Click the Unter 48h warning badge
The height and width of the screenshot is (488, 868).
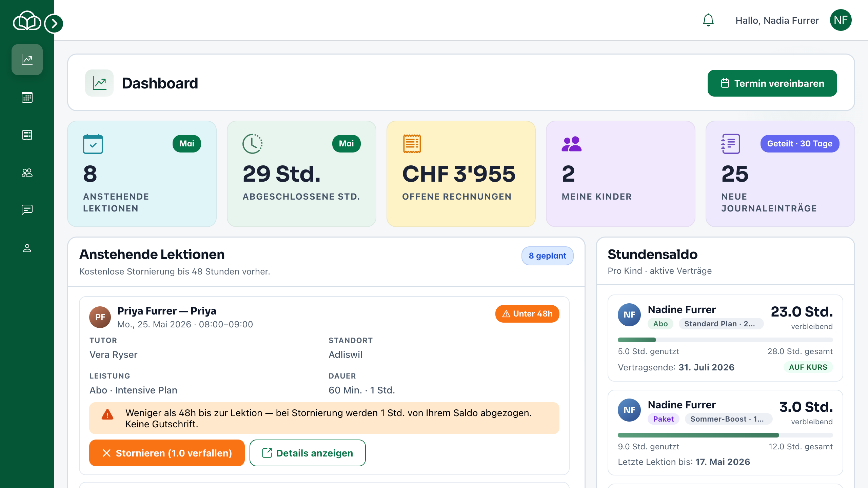pos(527,314)
